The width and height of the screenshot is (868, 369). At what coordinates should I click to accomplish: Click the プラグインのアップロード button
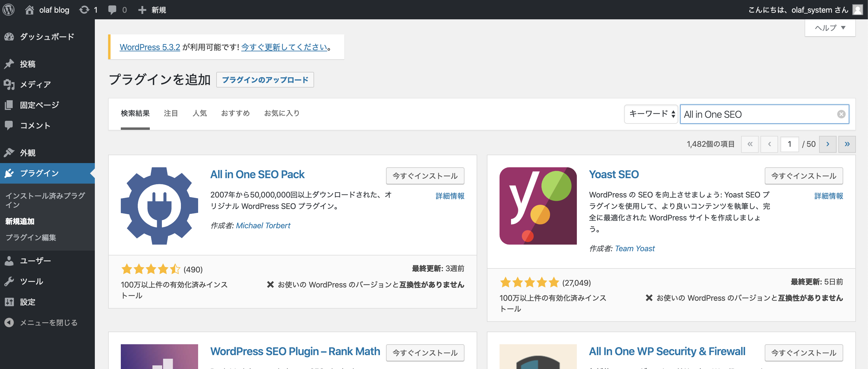tap(265, 80)
